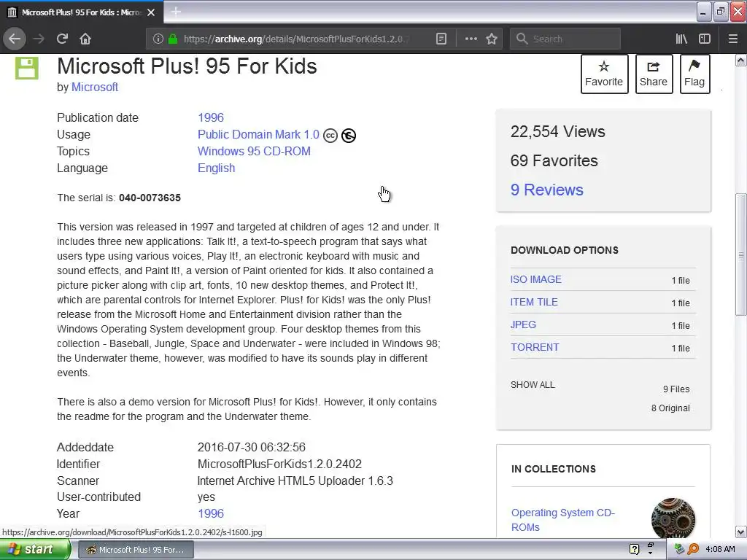Click the help question tray icon
The width and height of the screenshot is (747, 560).
tap(634, 550)
